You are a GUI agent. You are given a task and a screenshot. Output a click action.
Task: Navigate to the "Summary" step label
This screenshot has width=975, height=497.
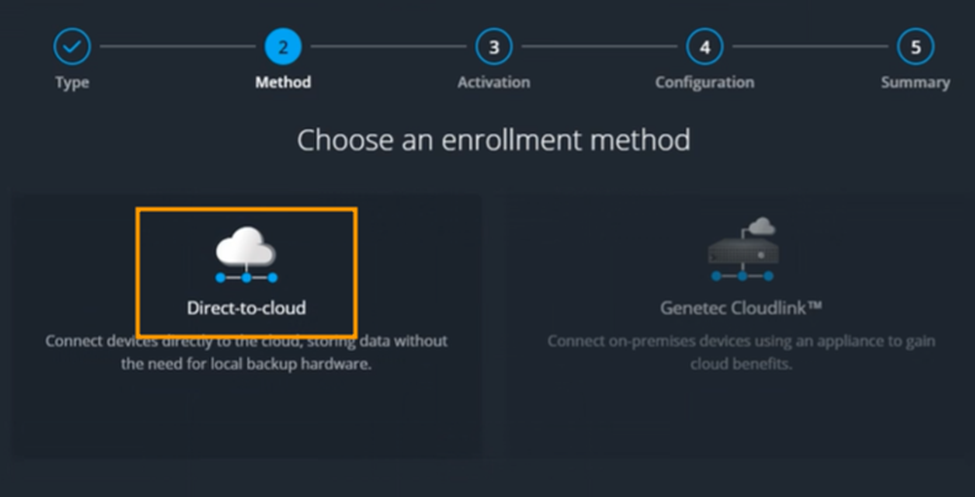(915, 82)
